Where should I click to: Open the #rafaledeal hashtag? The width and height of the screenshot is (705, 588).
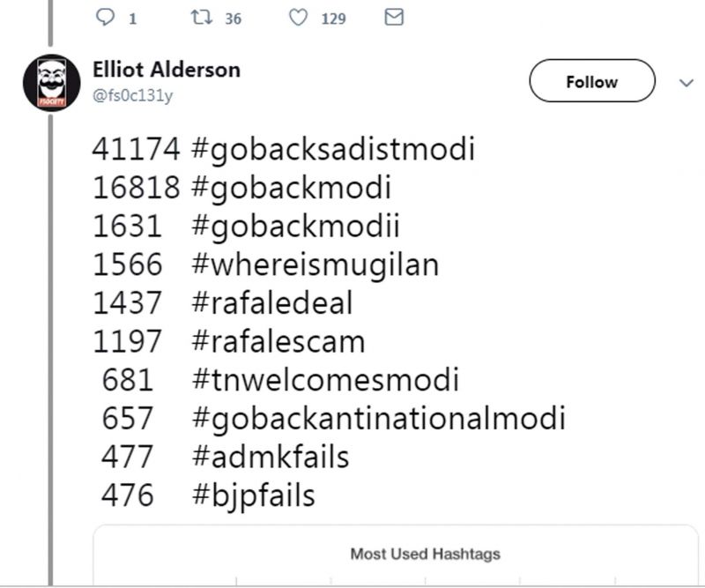tap(272, 302)
